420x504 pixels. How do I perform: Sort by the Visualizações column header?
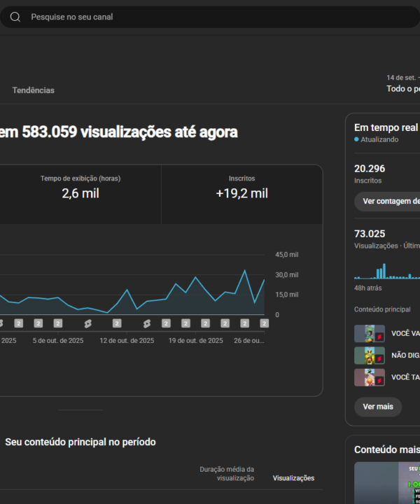pyautogui.click(x=293, y=478)
